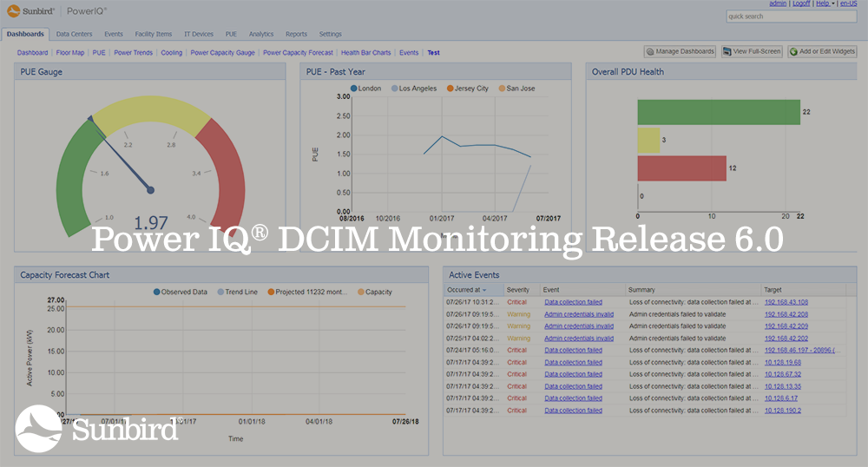Open the Dashboards main tab
868x467 pixels.
pos(25,35)
